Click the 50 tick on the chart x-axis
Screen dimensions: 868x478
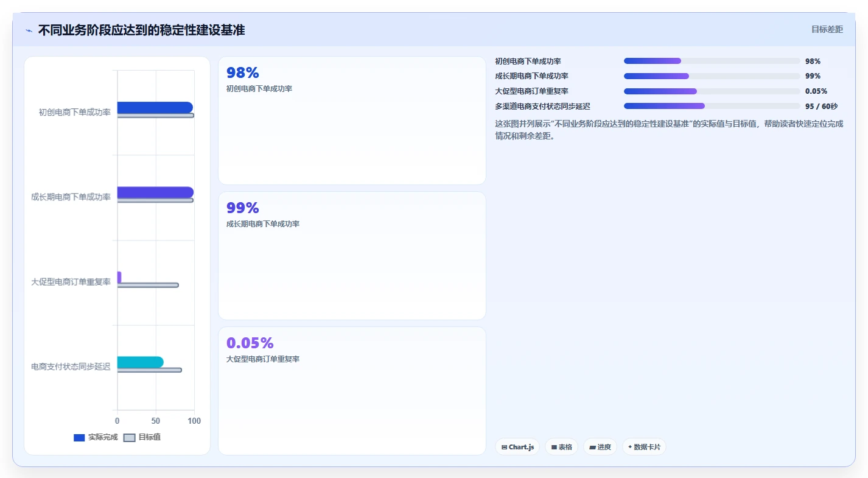coord(156,421)
